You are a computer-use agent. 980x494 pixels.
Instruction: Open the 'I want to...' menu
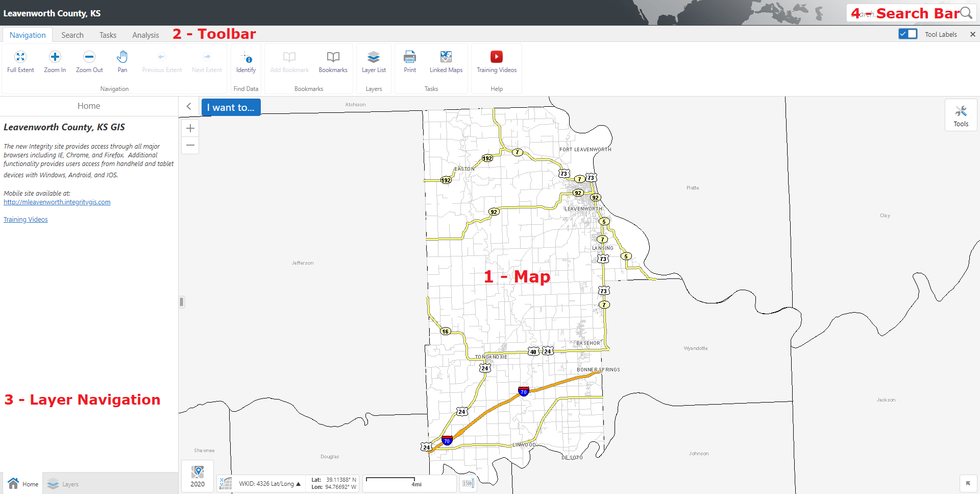coord(231,107)
